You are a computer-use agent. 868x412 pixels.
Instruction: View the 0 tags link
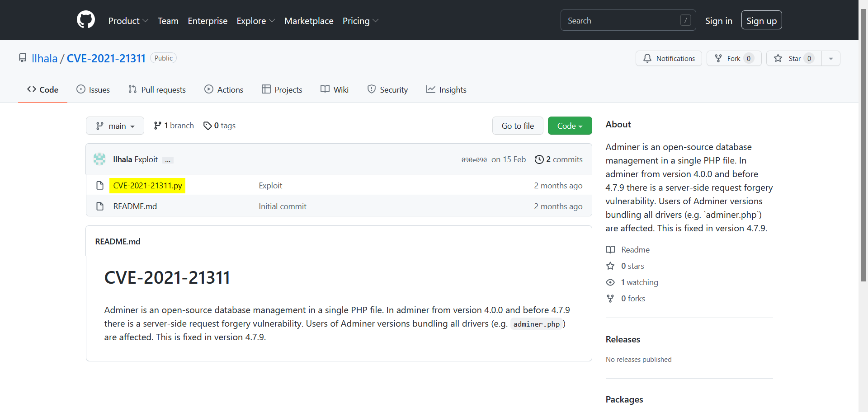220,126
